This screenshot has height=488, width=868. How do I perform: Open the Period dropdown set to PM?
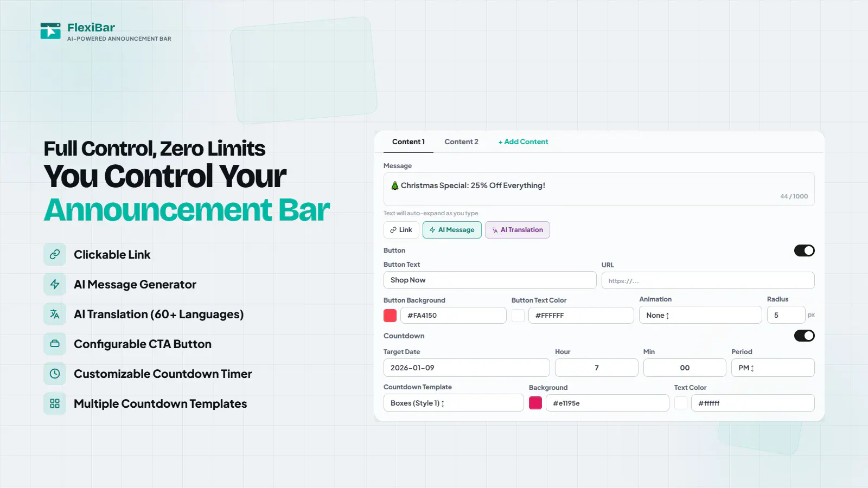coord(773,368)
